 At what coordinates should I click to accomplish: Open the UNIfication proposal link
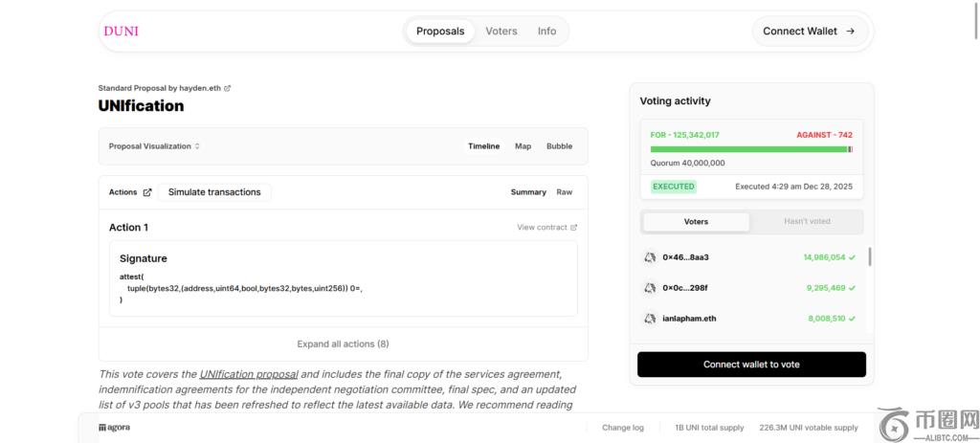pyautogui.click(x=249, y=374)
